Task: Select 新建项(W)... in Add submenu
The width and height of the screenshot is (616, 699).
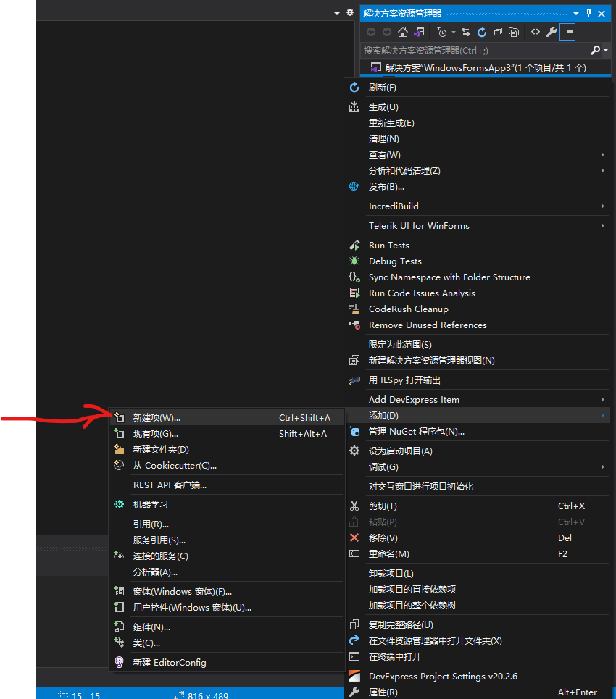Action: click(227, 418)
